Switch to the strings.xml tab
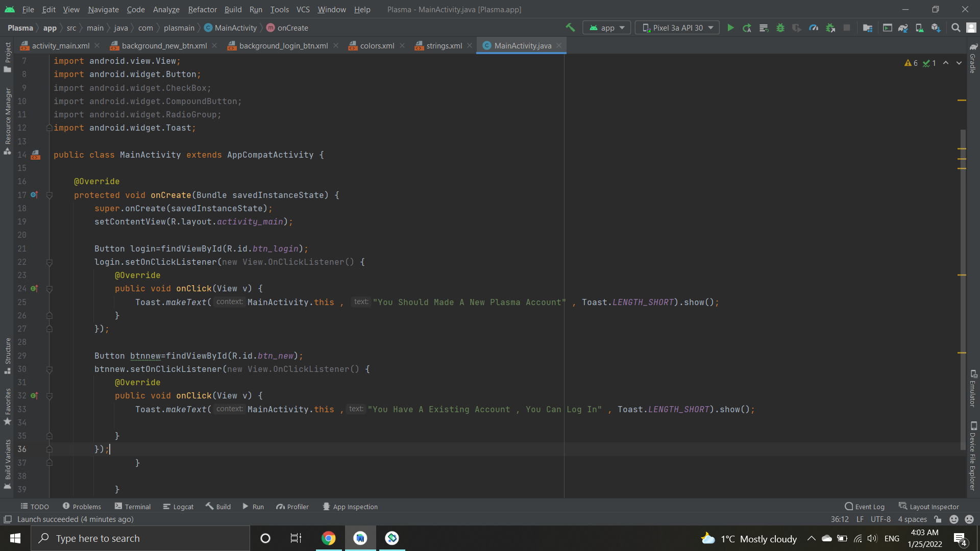Screen dimensions: 980x551 444,45
